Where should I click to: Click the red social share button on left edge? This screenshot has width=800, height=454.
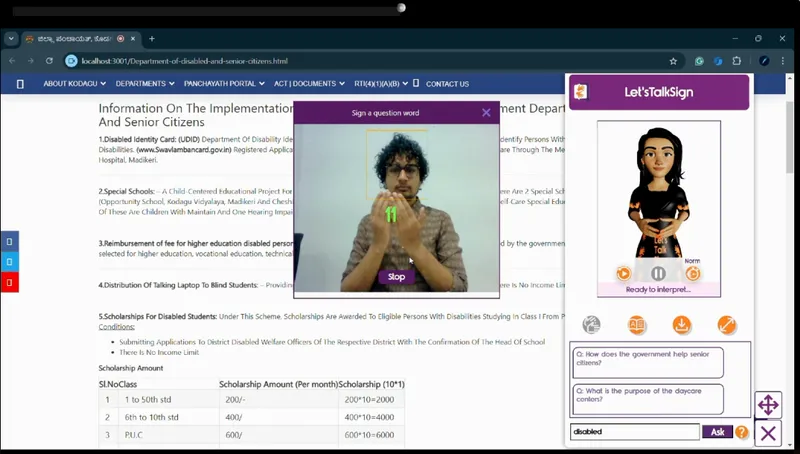(x=9, y=282)
